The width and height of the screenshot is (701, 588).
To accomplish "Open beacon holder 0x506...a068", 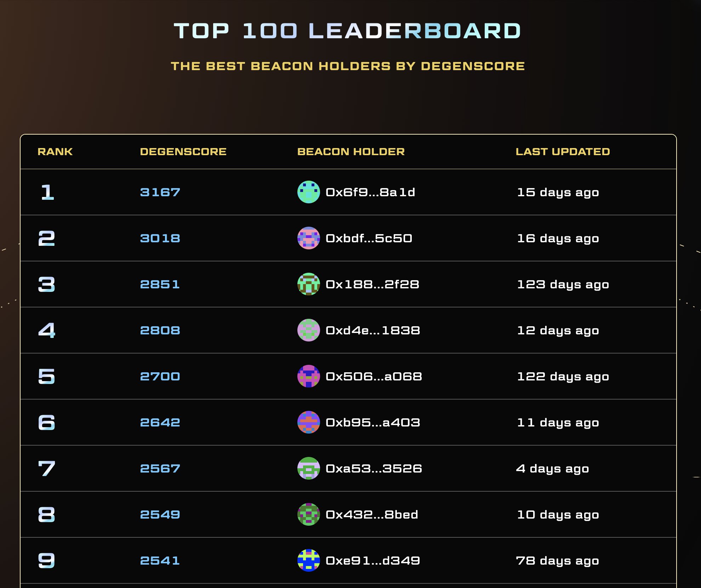I will coord(374,377).
